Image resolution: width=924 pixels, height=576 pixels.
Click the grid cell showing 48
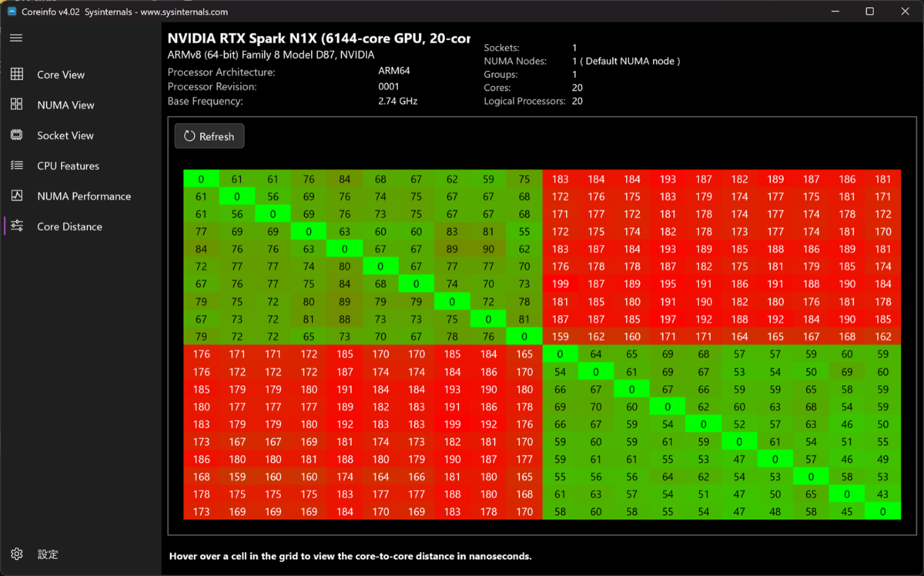click(x=775, y=511)
